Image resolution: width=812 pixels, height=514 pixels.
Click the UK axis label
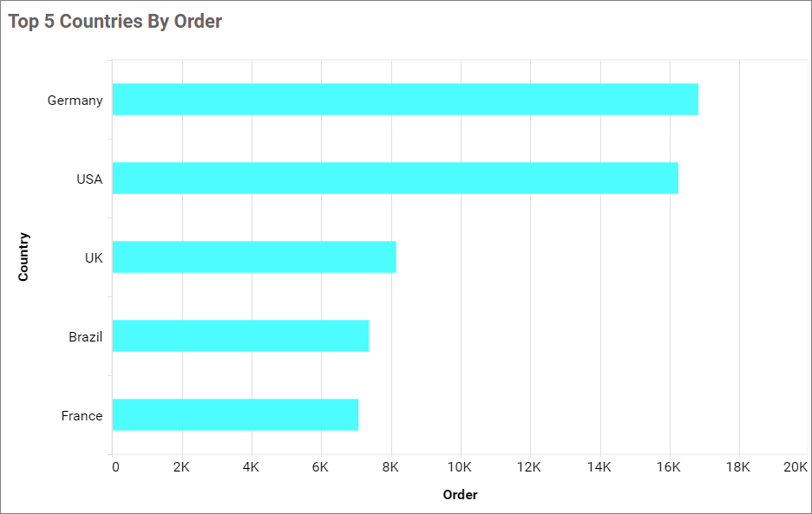pyautogui.click(x=94, y=258)
